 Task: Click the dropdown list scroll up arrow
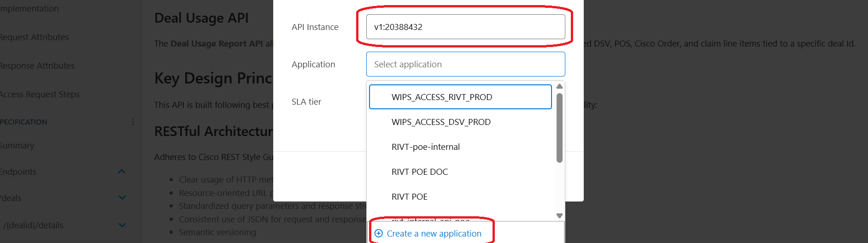(x=559, y=86)
